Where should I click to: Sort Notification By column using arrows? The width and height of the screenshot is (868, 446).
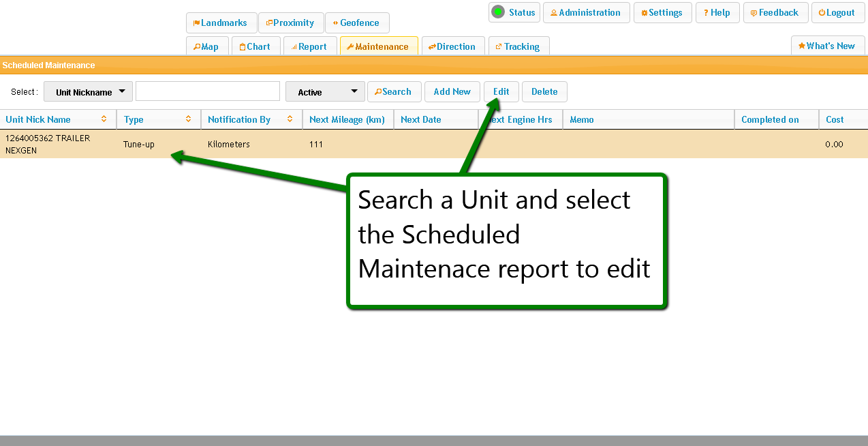pos(290,119)
